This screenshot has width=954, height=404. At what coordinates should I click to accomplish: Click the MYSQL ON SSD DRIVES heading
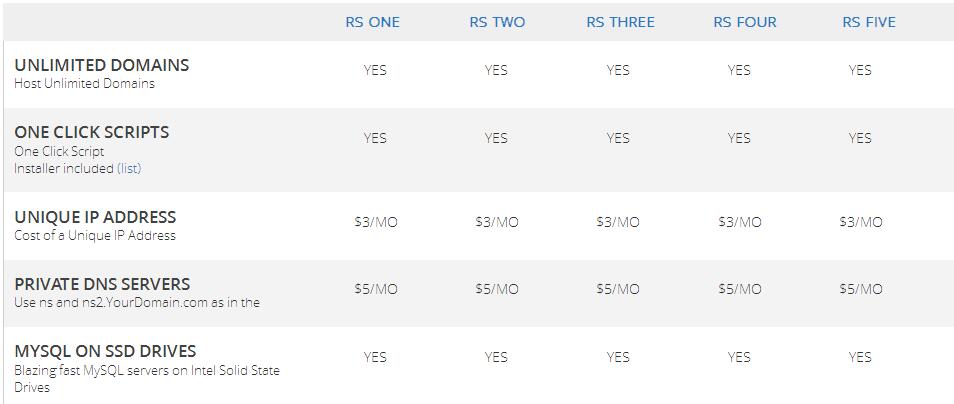click(105, 351)
